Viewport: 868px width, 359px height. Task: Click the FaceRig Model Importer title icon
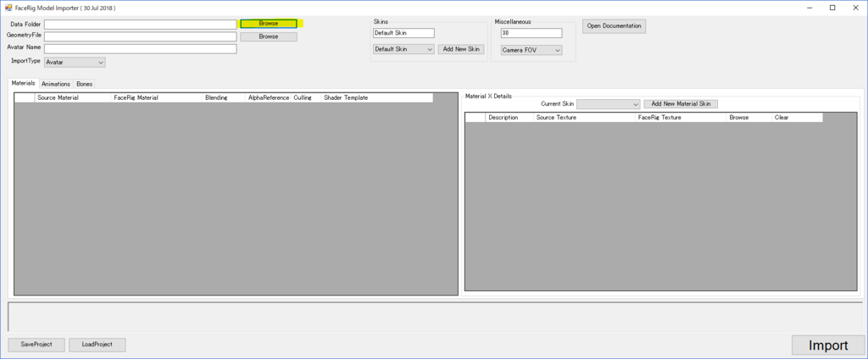click(8, 8)
